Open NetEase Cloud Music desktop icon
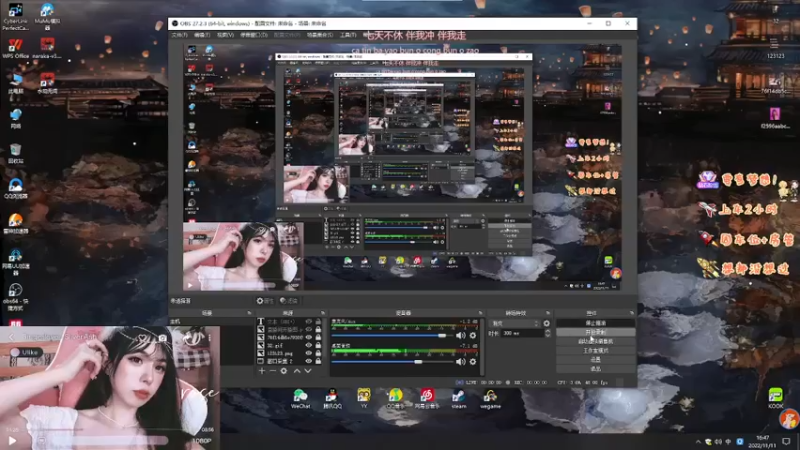 point(427,398)
